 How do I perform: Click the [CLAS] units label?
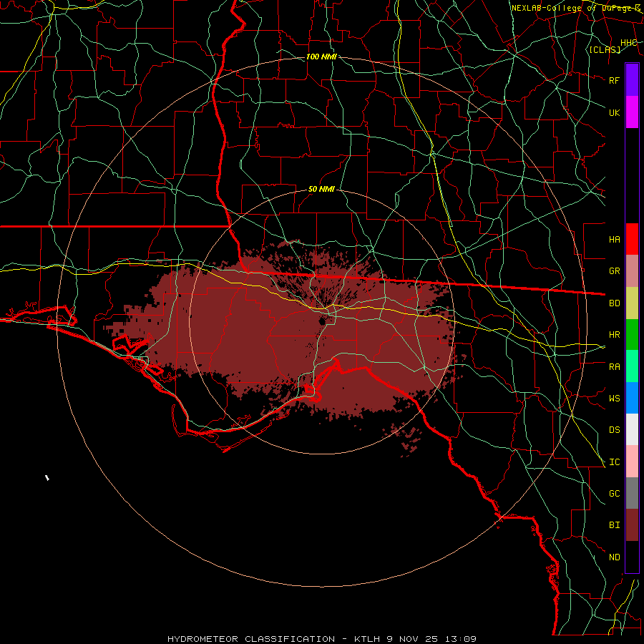(605, 50)
